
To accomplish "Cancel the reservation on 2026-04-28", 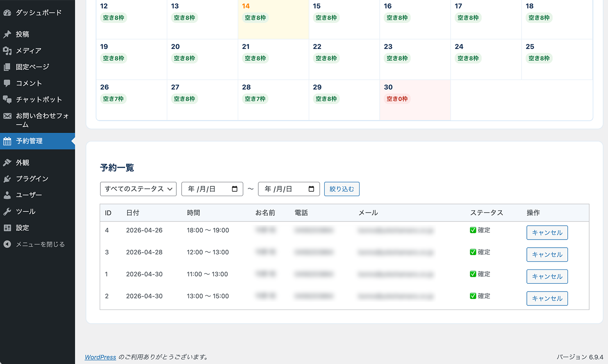I will coord(547,255).
